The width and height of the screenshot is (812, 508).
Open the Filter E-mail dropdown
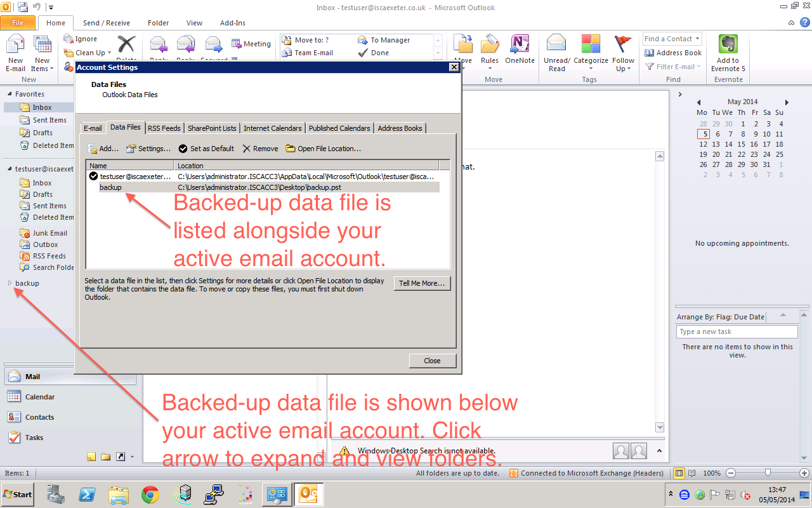coord(673,67)
